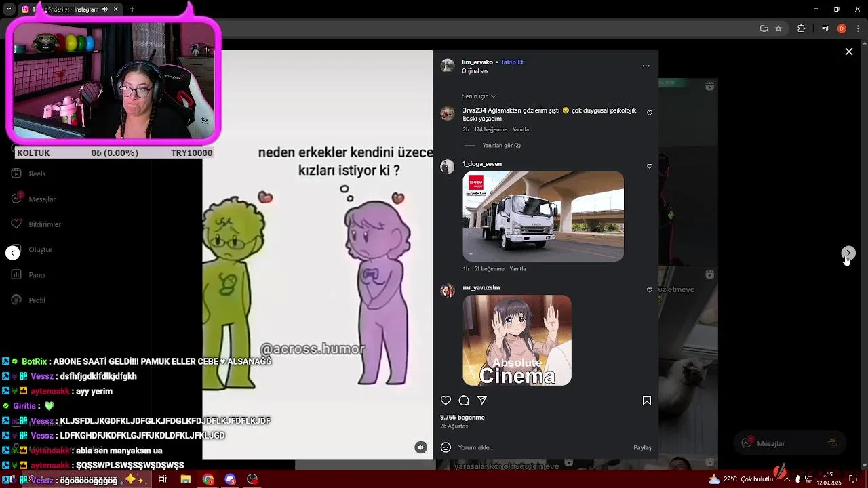868x488 pixels.
Task: Click the Paylaş button
Action: pyautogui.click(x=642, y=447)
